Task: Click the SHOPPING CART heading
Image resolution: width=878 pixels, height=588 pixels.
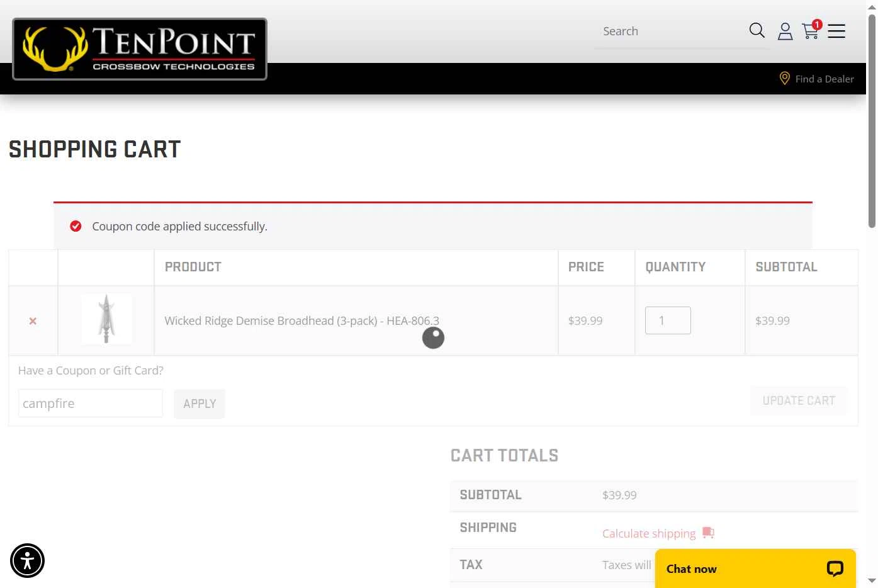Action: coord(95,149)
